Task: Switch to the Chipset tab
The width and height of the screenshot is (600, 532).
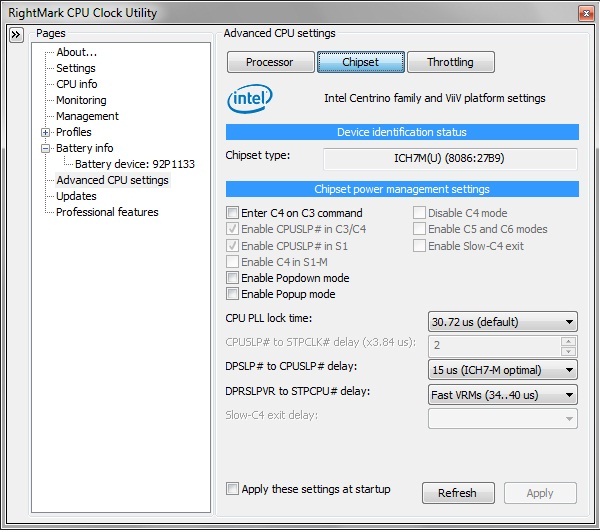Action: tap(360, 62)
